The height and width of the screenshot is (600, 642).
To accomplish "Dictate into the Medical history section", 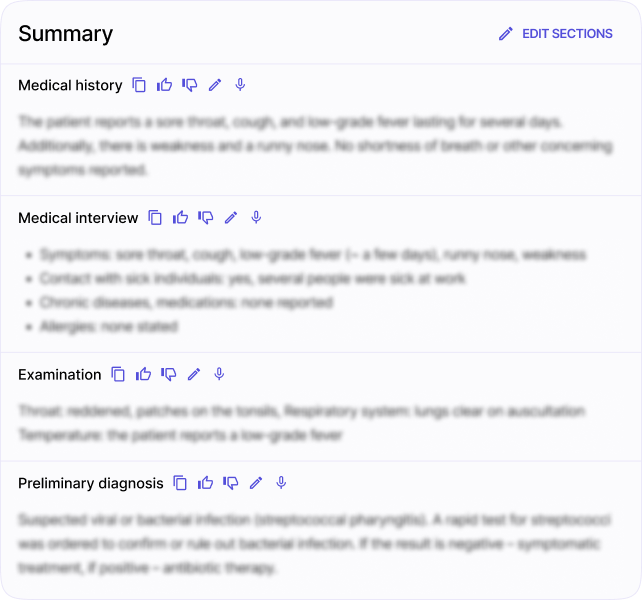I will coord(240,85).
